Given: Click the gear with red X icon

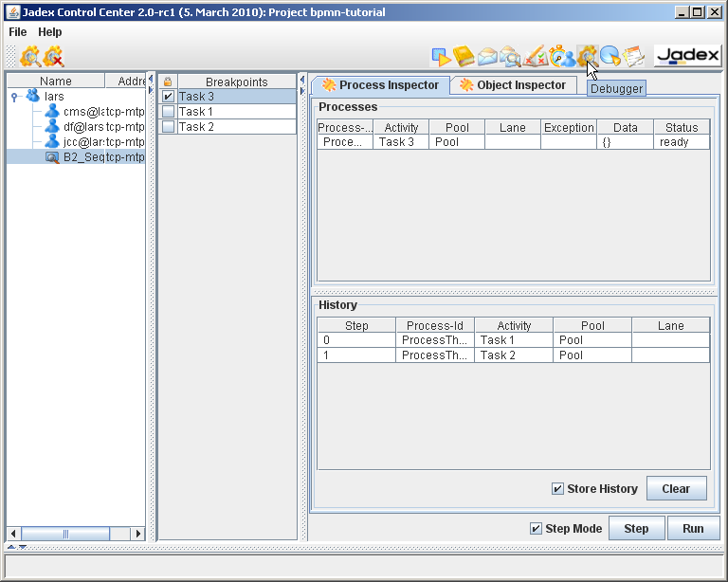Looking at the screenshot, I should 53,57.
